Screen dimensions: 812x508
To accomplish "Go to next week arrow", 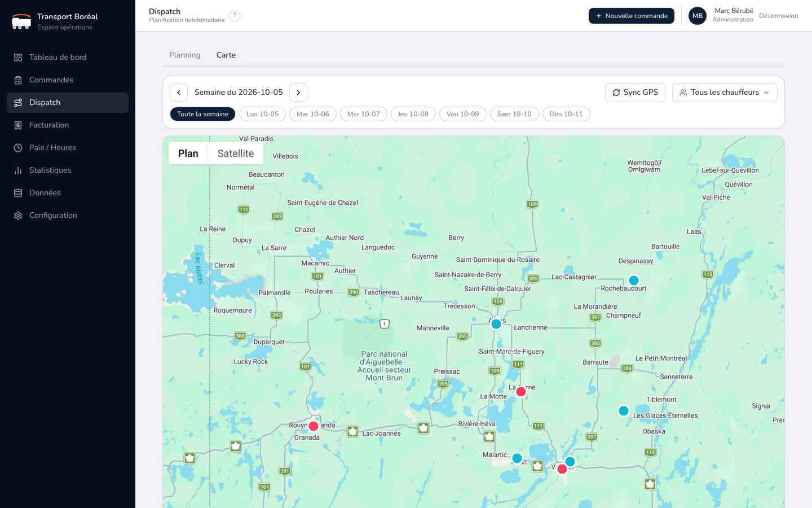I will (298, 93).
